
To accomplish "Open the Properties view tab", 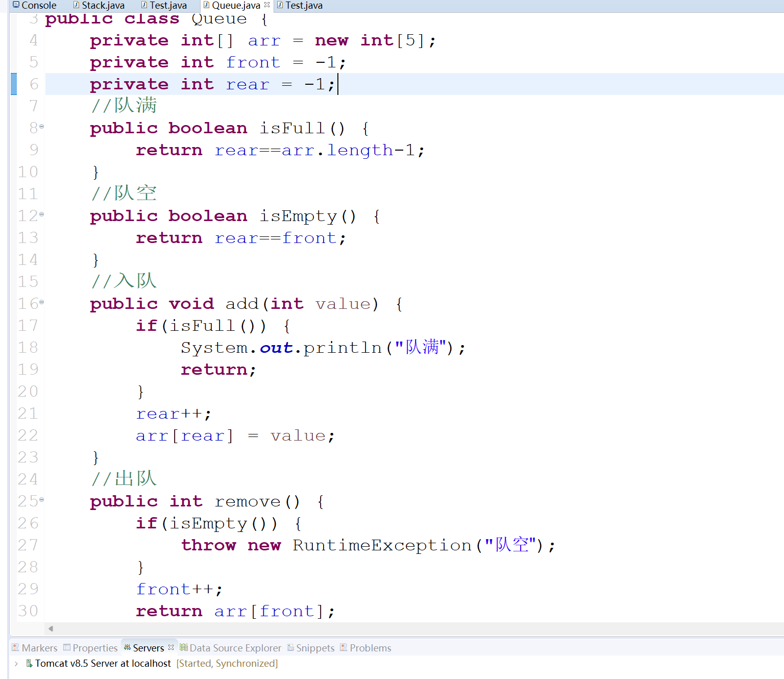I will (90, 648).
